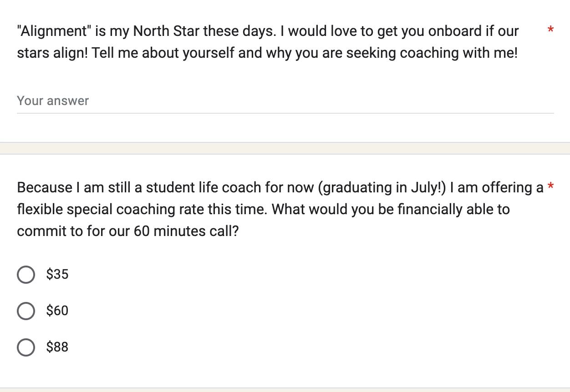Image resolution: width=570 pixels, height=392 pixels.
Task: Click required asterisk beside the Alignment question
Action: (550, 30)
